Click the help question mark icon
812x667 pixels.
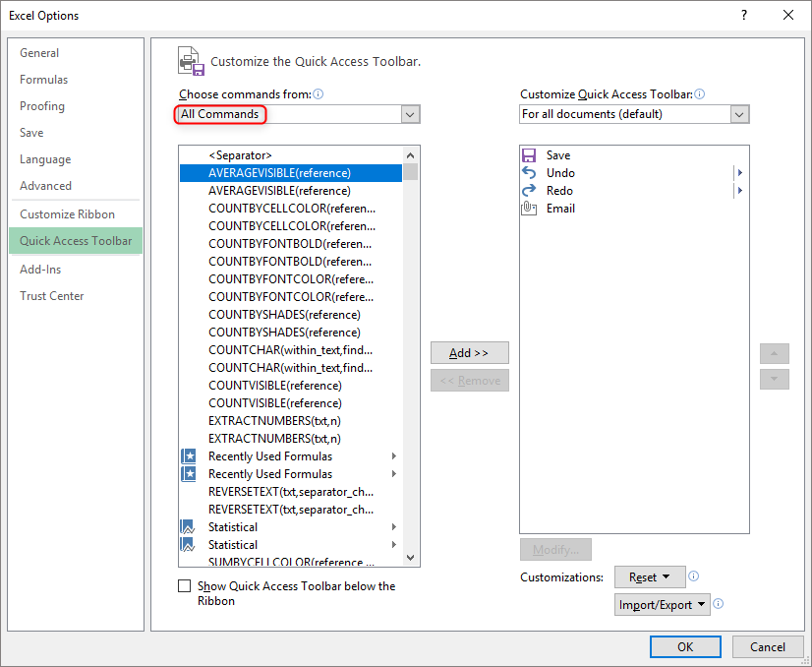(744, 15)
